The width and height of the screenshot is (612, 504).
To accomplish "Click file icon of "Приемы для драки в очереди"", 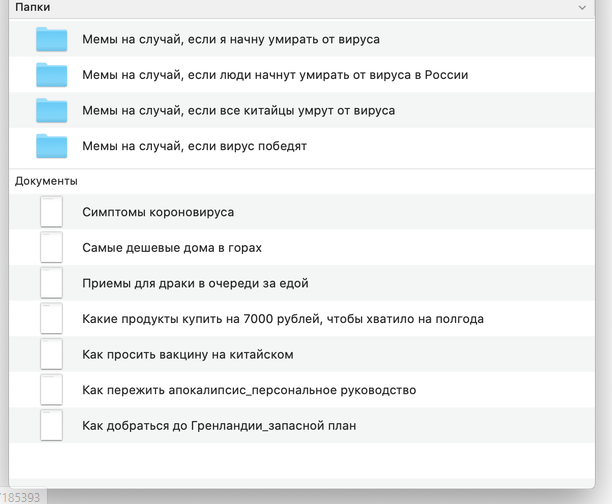I will click(51, 283).
